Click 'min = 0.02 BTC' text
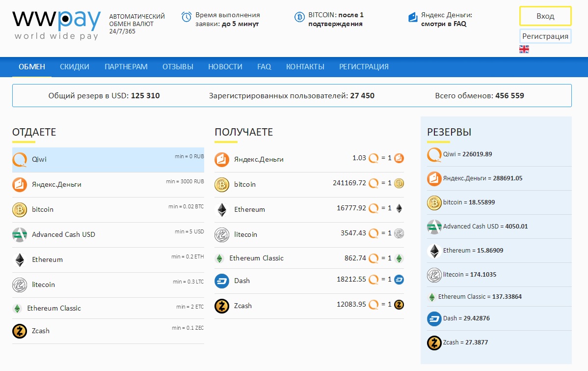 (186, 206)
